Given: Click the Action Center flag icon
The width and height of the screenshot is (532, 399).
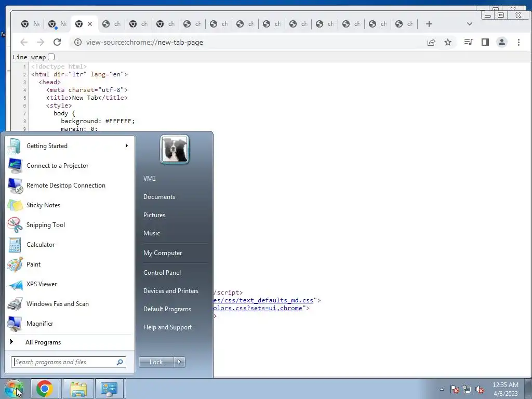Looking at the screenshot, I should [x=455, y=389].
